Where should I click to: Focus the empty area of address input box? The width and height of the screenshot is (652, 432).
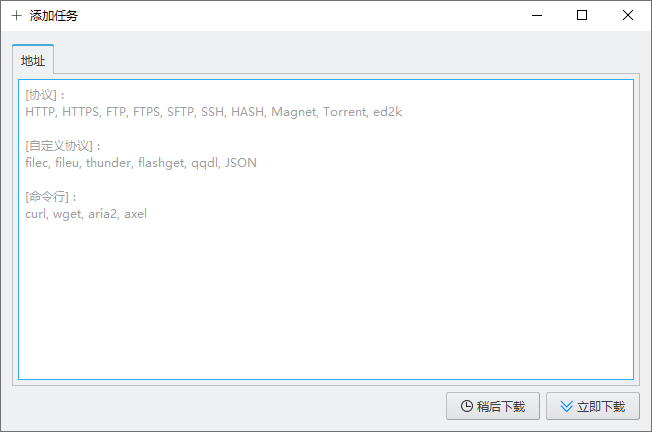pyautogui.click(x=326, y=299)
